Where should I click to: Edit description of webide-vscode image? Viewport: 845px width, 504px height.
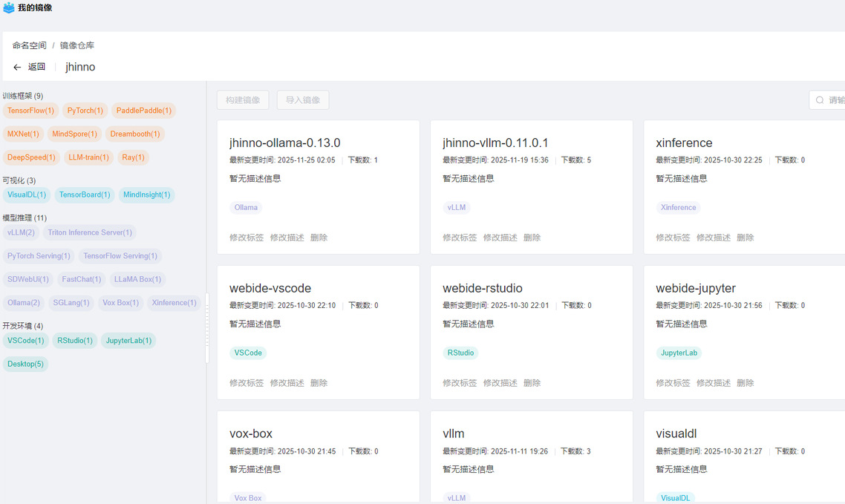coord(287,383)
